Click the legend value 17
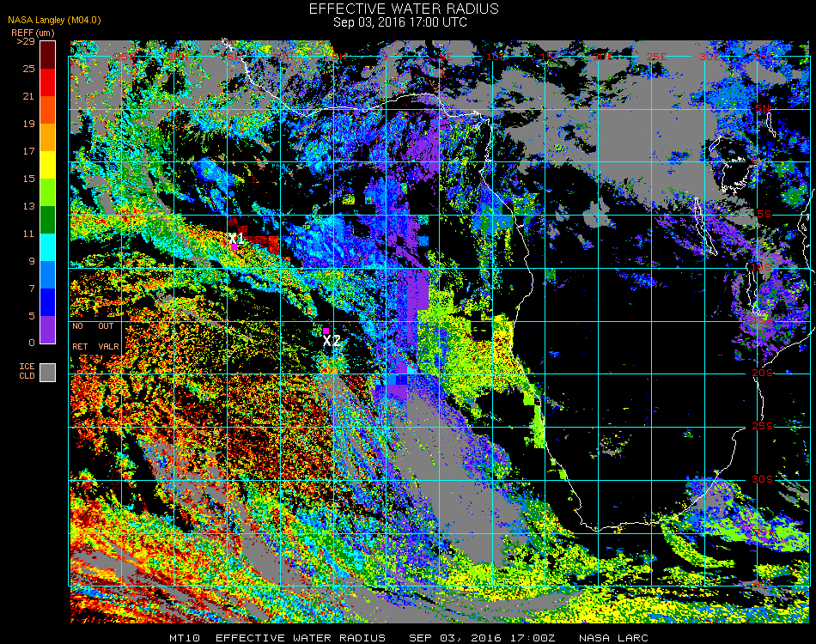Image resolution: width=816 pixels, height=644 pixels. pos(28,151)
